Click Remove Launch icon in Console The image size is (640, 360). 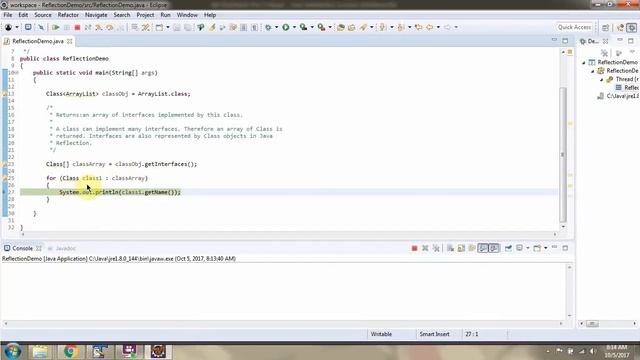pos(425,248)
